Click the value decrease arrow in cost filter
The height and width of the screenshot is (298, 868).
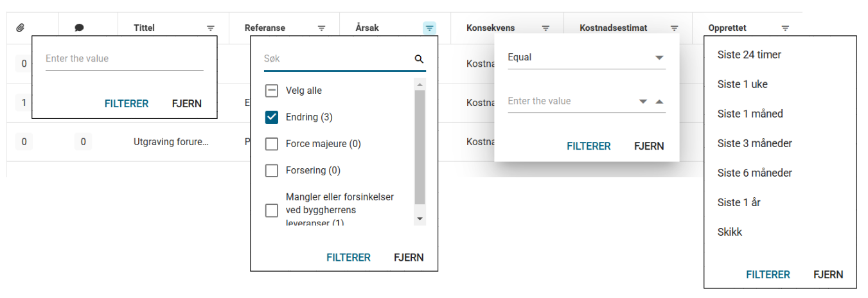click(x=643, y=101)
